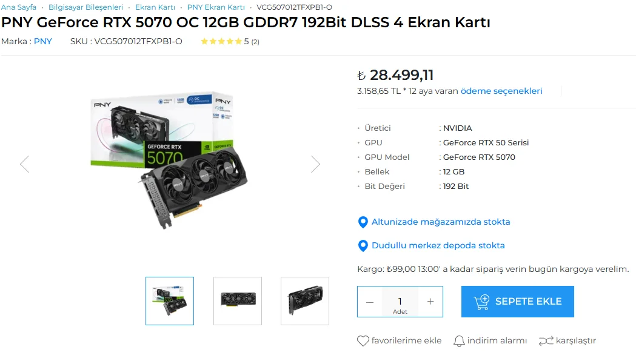Show the next product image arrow
Image resolution: width=636 pixels, height=364 pixels.
(315, 164)
